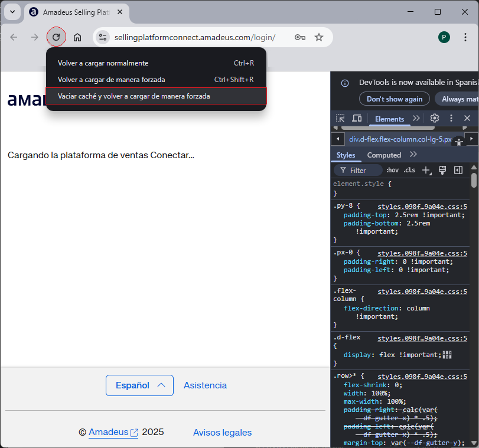Switch to the Computed tab

[384, 155]
